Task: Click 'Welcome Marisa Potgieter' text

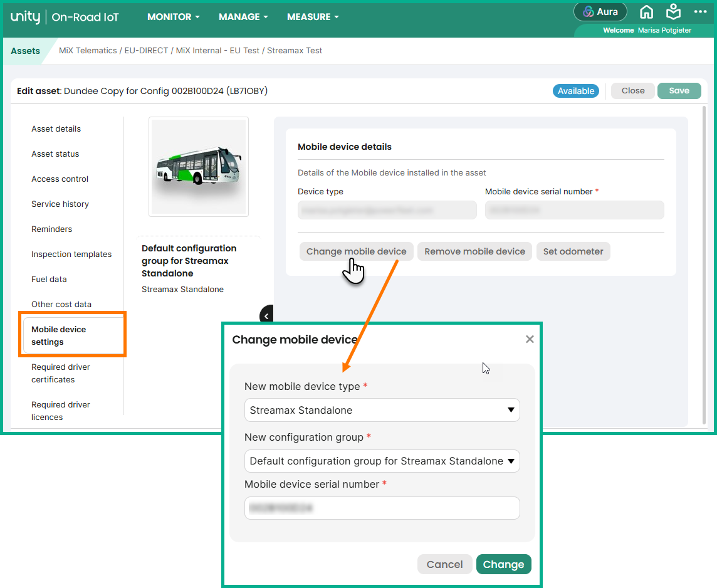Action: click(647, 30)
